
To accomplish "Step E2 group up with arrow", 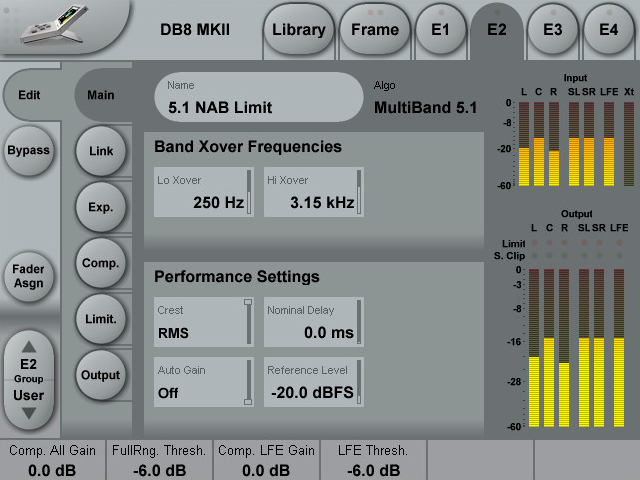I will coord(29,347).
